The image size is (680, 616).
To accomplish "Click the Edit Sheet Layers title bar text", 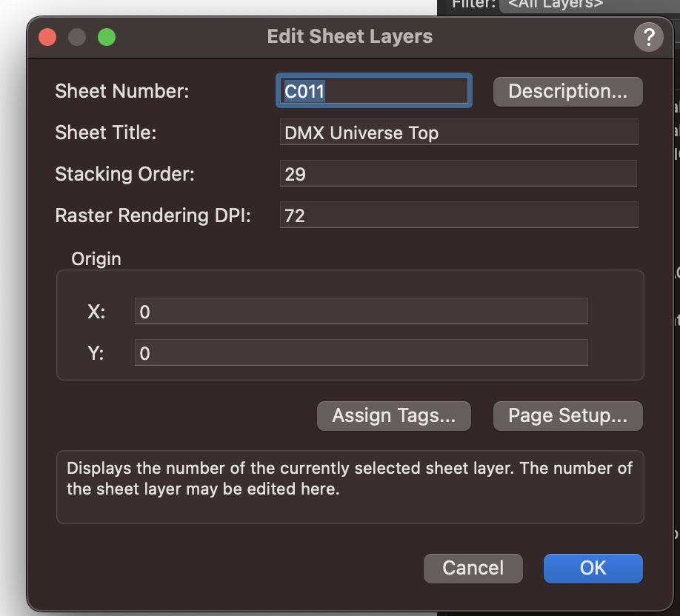I will pyautogui.click(x=350, y=37).
